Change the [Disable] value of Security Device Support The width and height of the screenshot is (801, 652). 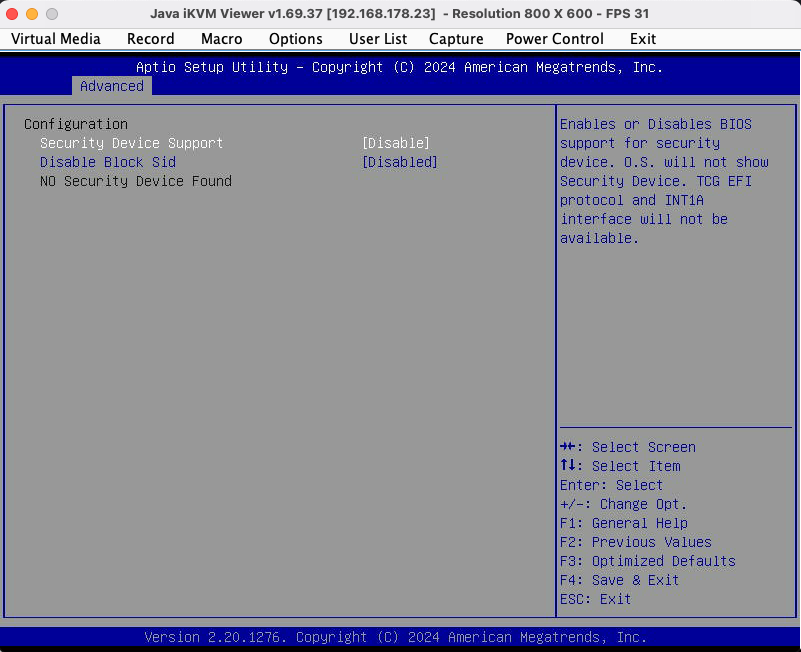coord(396,143)
